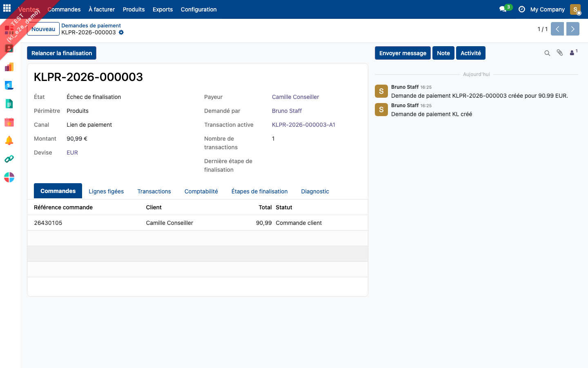Click Relancer la finalisation

(x=62, y=53)
